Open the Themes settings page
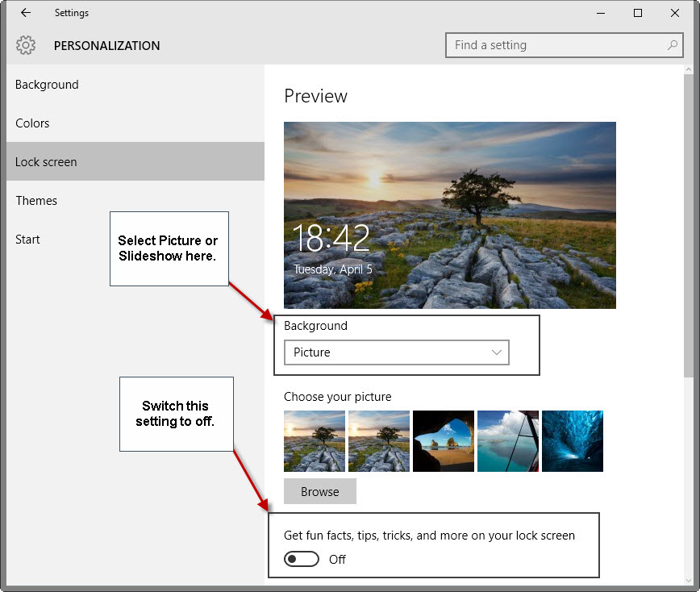The width and height of the screenshot is (700, 592). [x=135, y=201]
